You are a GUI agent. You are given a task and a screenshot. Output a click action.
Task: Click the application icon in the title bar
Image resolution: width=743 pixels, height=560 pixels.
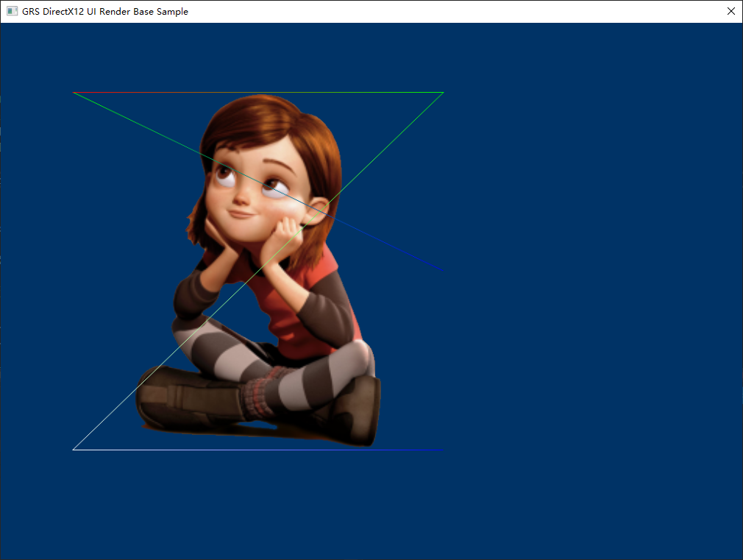[12, 11]
